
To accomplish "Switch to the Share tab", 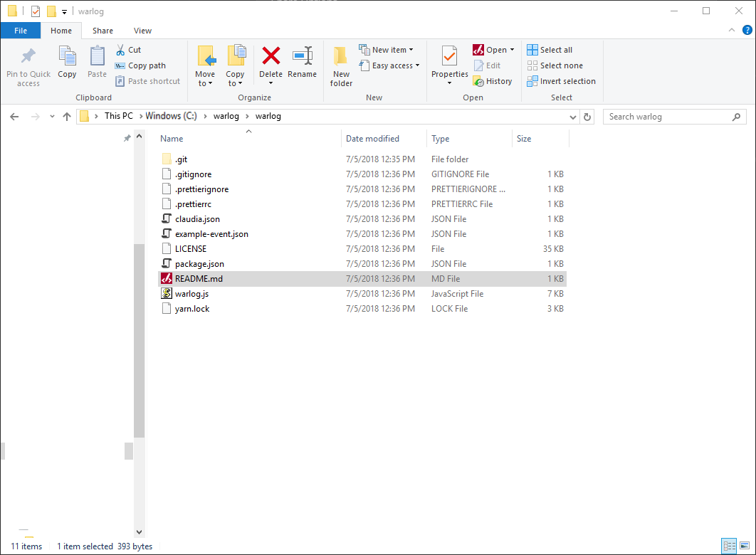I will 103,31.
